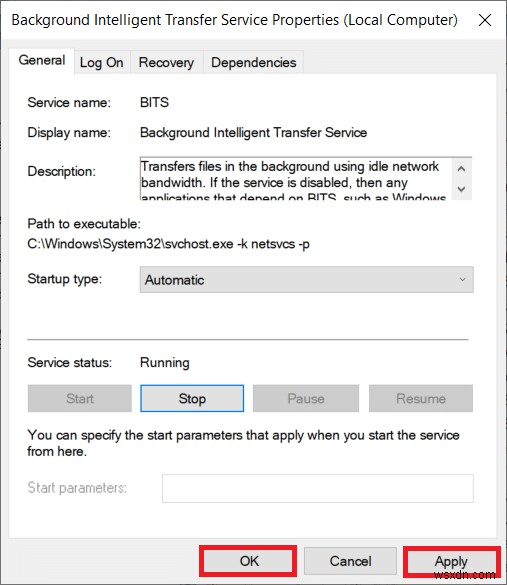
Task: Click the Startup type chevron arrow
Action: pos(463,279)
